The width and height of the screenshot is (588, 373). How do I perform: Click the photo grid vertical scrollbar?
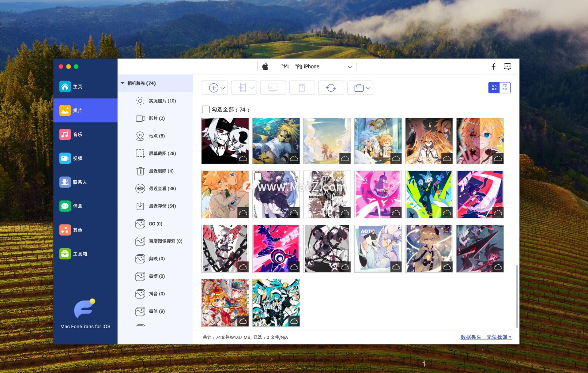click(517, 296)
